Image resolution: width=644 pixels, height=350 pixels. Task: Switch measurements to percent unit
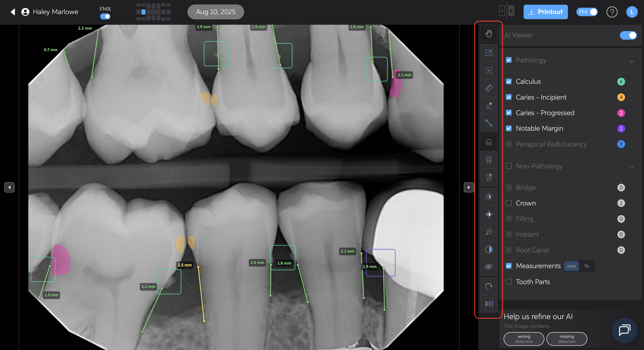586,266
